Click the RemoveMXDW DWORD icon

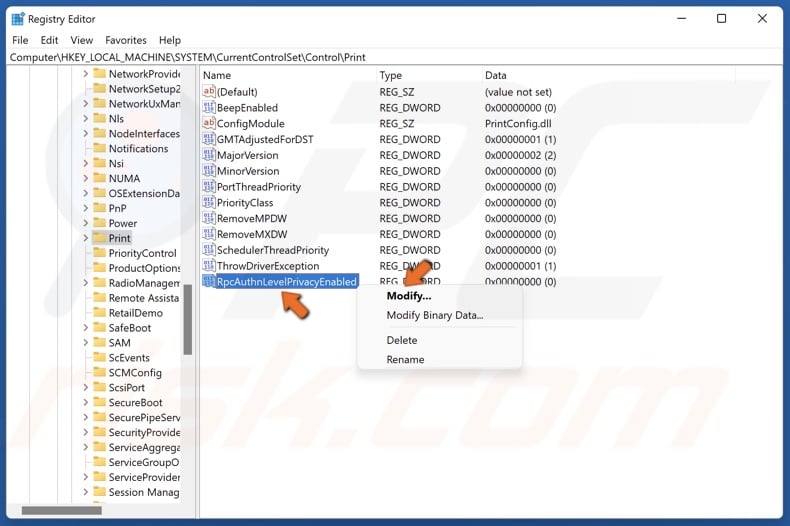tap(209, 234)
